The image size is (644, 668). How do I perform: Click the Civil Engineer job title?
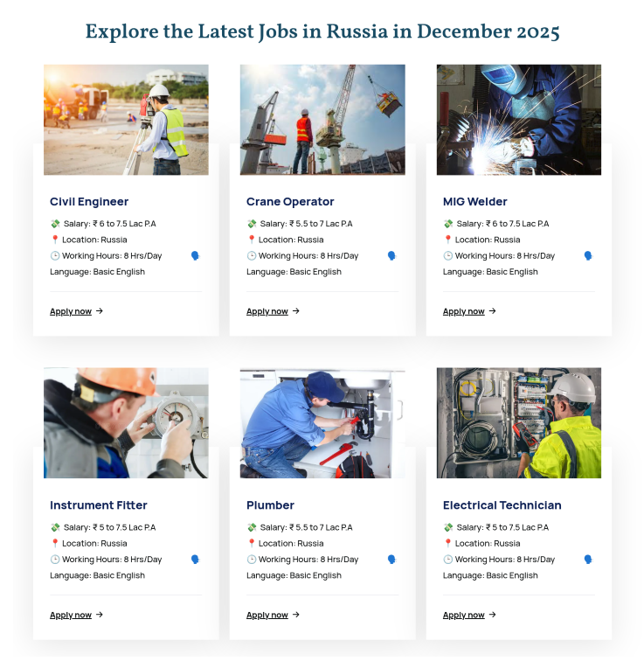pos(89,201)
